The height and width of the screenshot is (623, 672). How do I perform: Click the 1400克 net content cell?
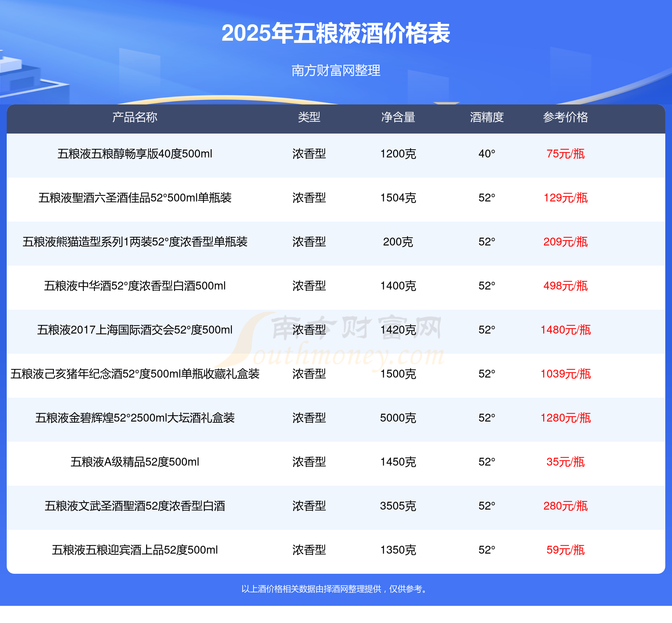tap(398, 286)
